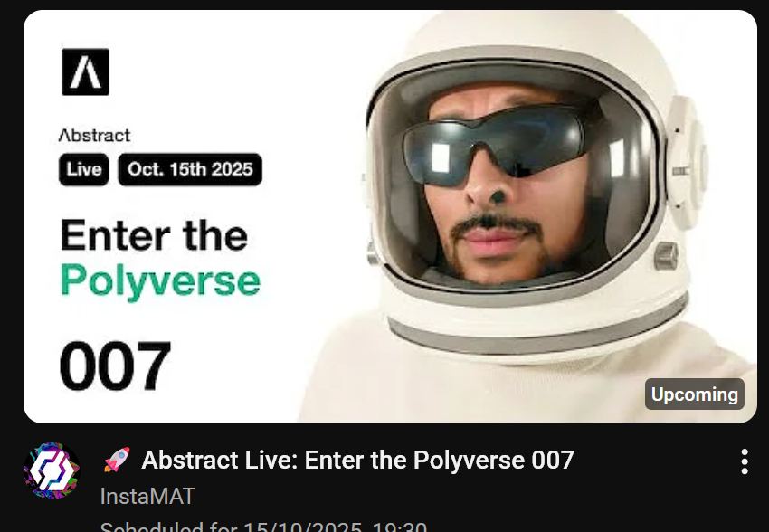Click the word Polyverse in video title
769x532 pixels.
point(469,460)
